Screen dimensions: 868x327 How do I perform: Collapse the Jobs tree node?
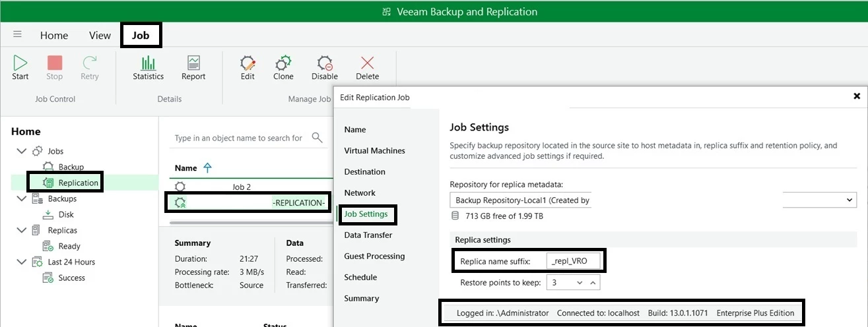point(21,152)
